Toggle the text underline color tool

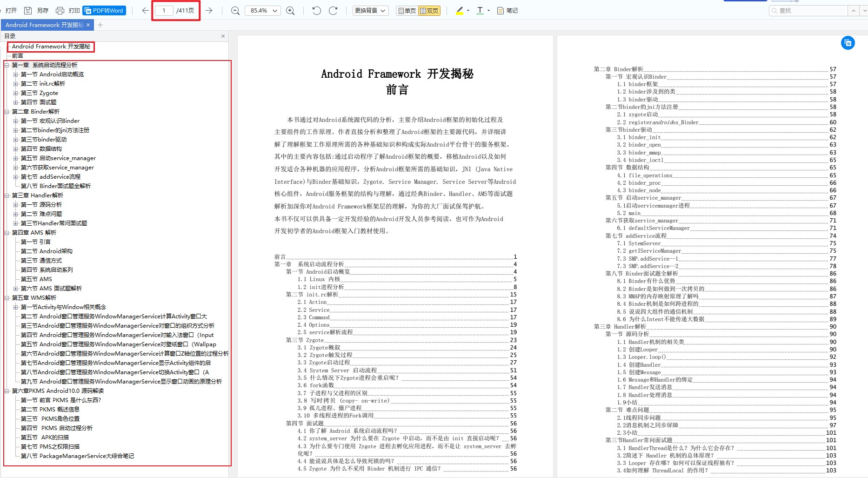click(x=479, y=10)
